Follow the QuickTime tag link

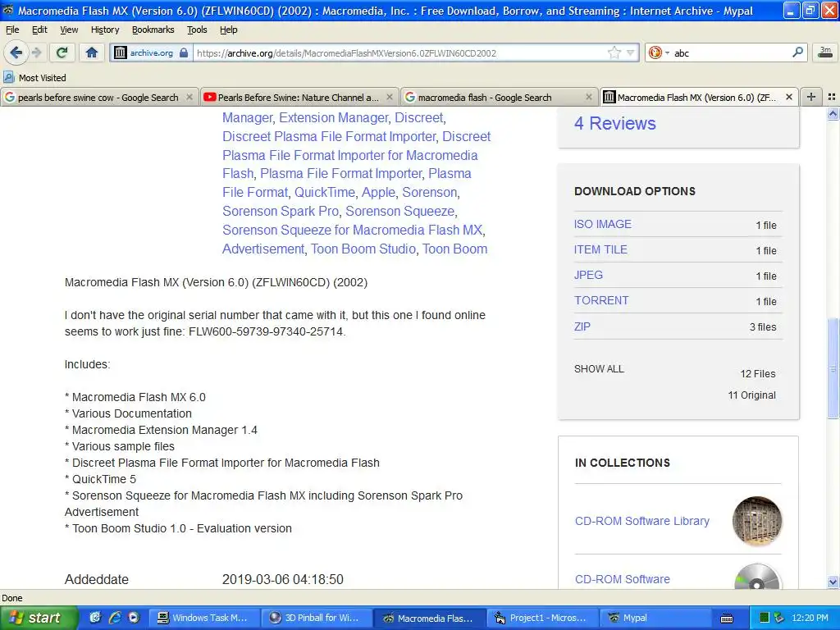point(325,192)
